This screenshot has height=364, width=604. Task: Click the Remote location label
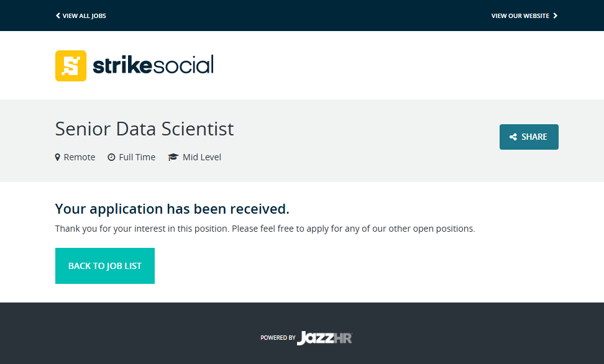[80, 157]
